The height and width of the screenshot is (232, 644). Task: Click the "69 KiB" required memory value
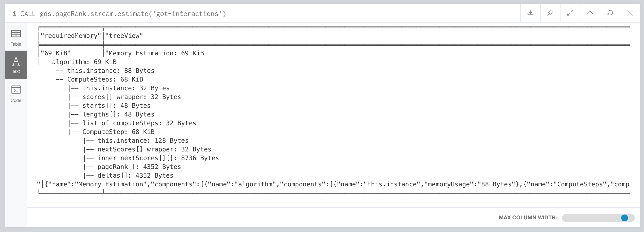56,53
